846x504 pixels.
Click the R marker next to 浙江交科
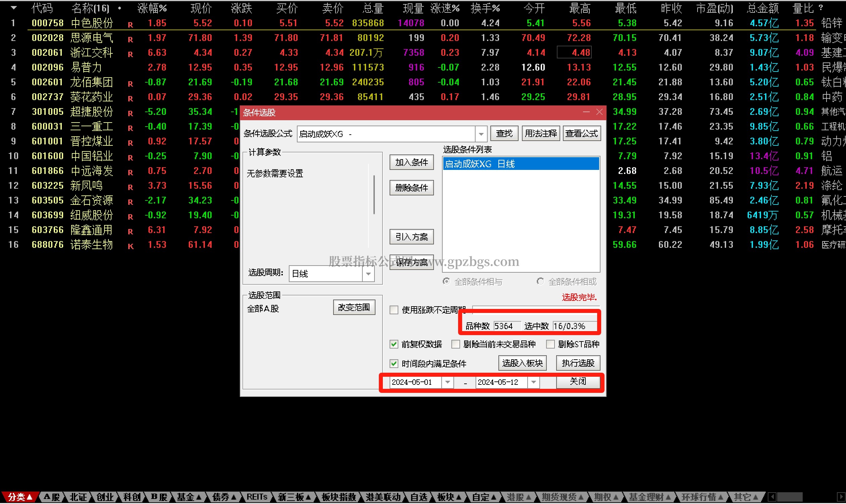(130, 54)
